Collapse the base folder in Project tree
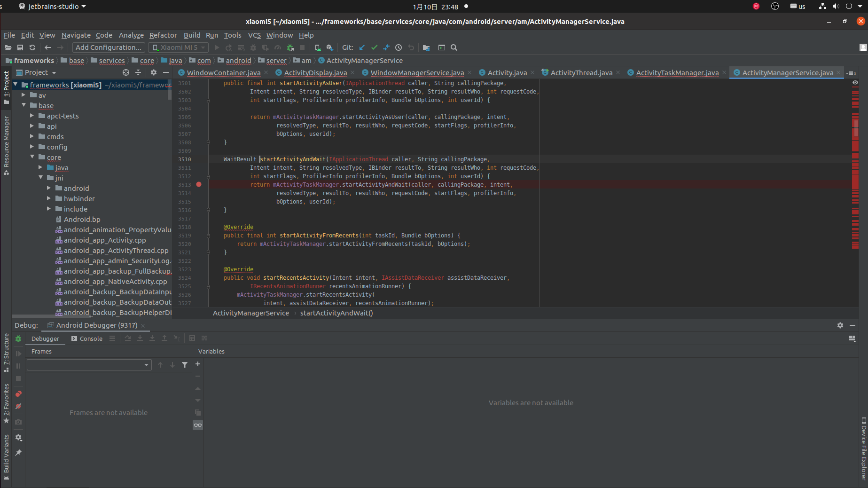 23,105
